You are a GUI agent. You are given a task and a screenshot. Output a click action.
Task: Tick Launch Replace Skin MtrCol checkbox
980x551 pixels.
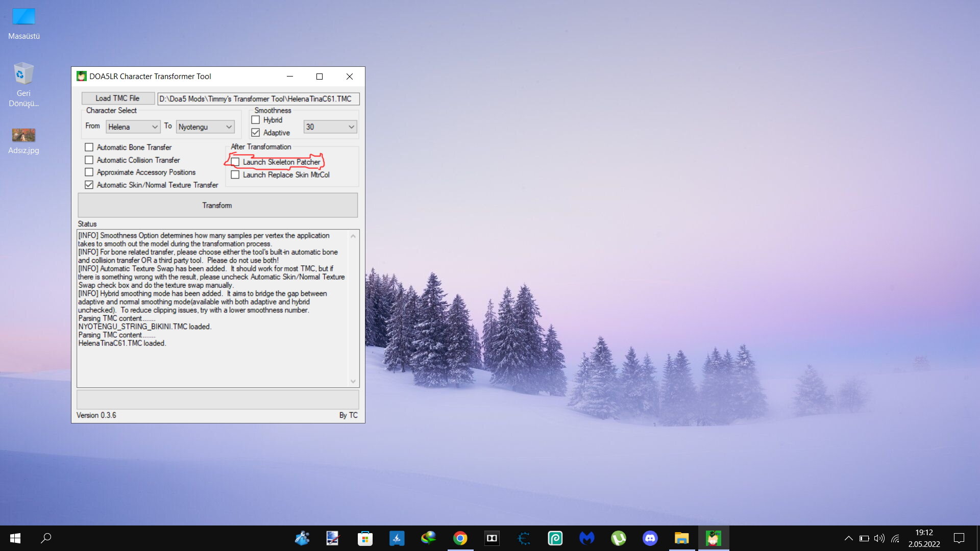(x=235, y=175)
